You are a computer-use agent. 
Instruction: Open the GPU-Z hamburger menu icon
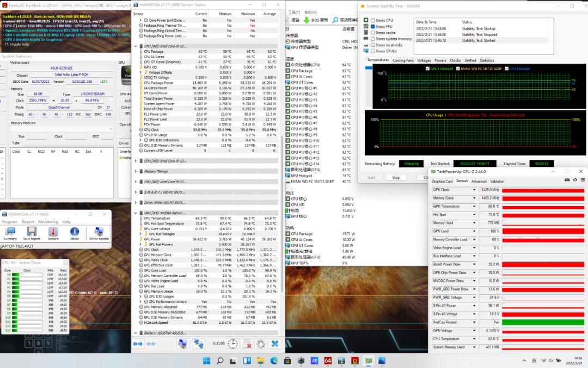(x=583, y=180)
